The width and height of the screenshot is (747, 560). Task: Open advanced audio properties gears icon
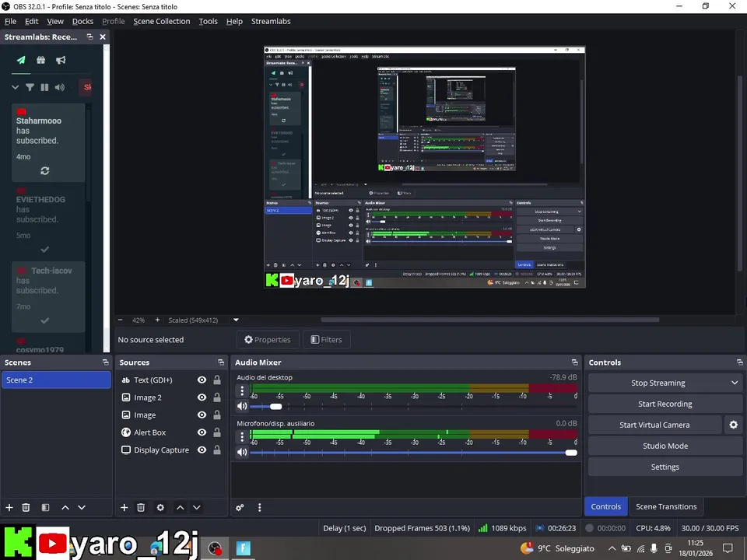[x=240, y=507]
